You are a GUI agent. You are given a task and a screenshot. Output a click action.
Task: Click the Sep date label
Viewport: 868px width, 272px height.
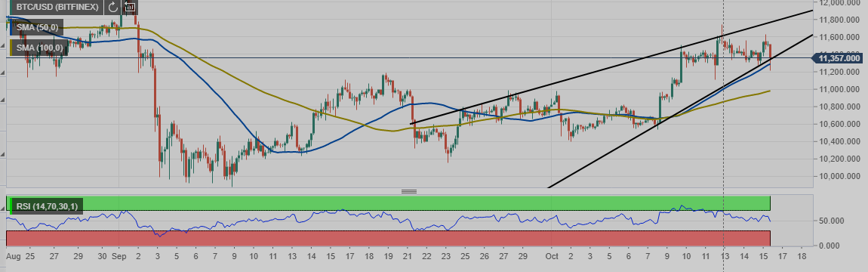pyautogui.click(x=119, y=257)
